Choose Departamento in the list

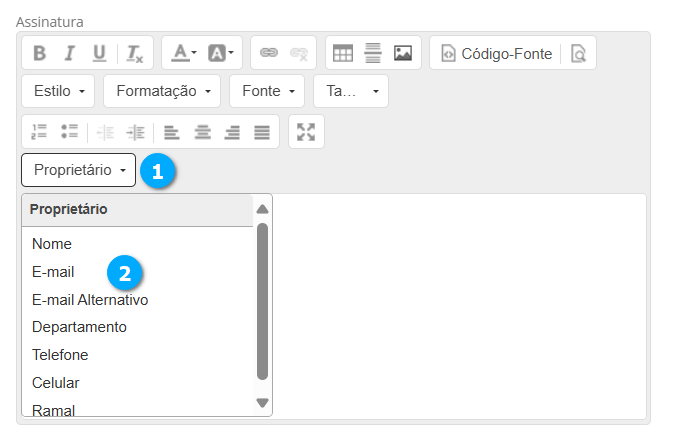79,327
